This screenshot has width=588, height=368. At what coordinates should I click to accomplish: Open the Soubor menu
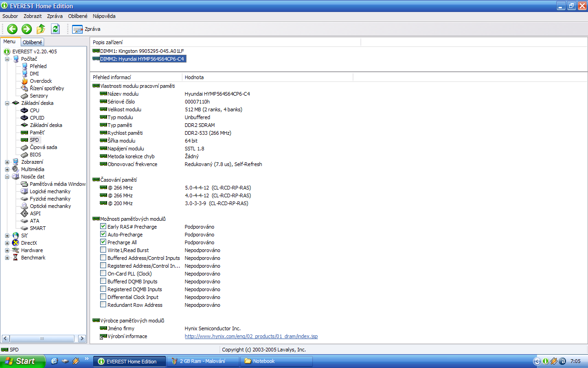point(10,16)
